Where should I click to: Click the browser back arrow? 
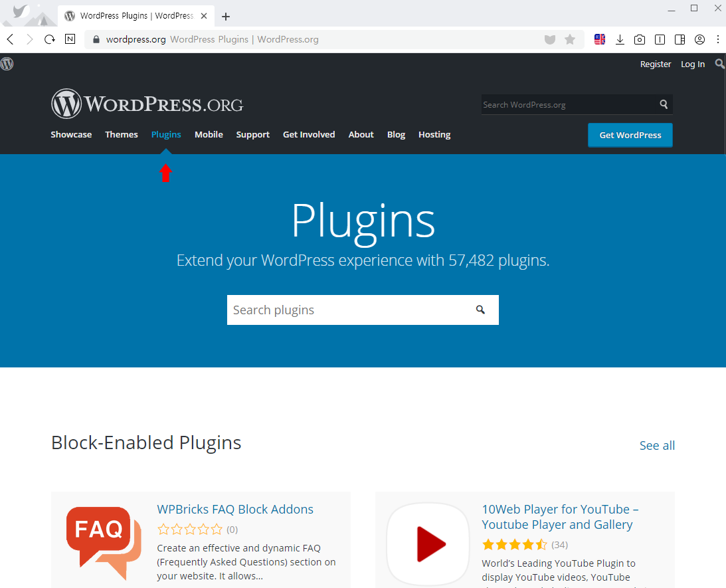coord(11,39)
